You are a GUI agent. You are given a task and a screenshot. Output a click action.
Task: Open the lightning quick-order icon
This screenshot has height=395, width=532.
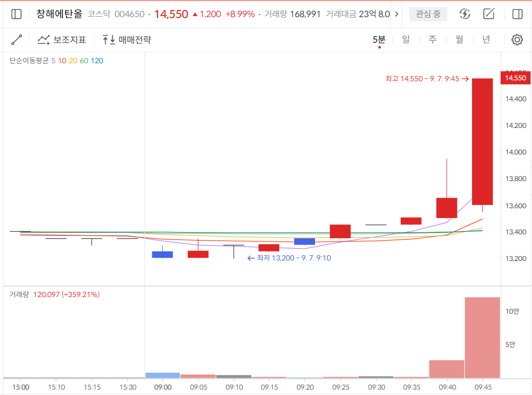pyautogui.click(x=464, y=14)
